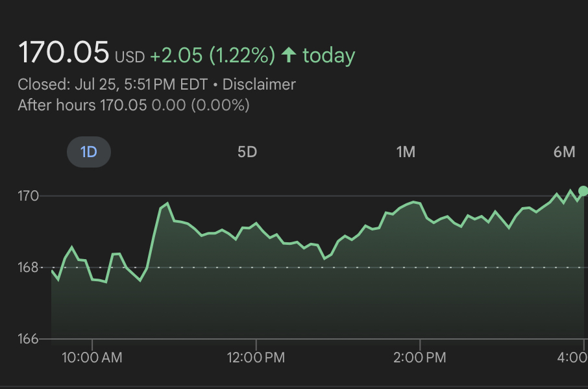Click the 170 y-axis label
This screenshot has height=389, width=588.
[x=28, y=196]
